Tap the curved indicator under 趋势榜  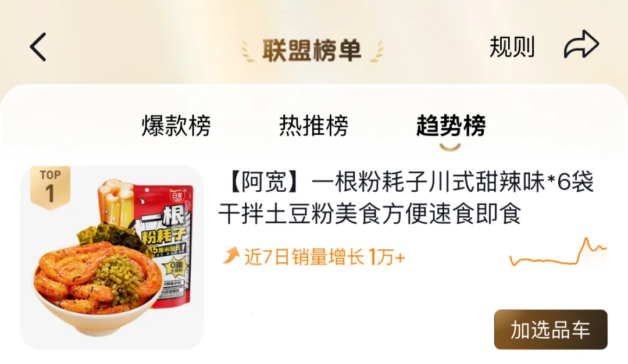(x=450, y=147)
